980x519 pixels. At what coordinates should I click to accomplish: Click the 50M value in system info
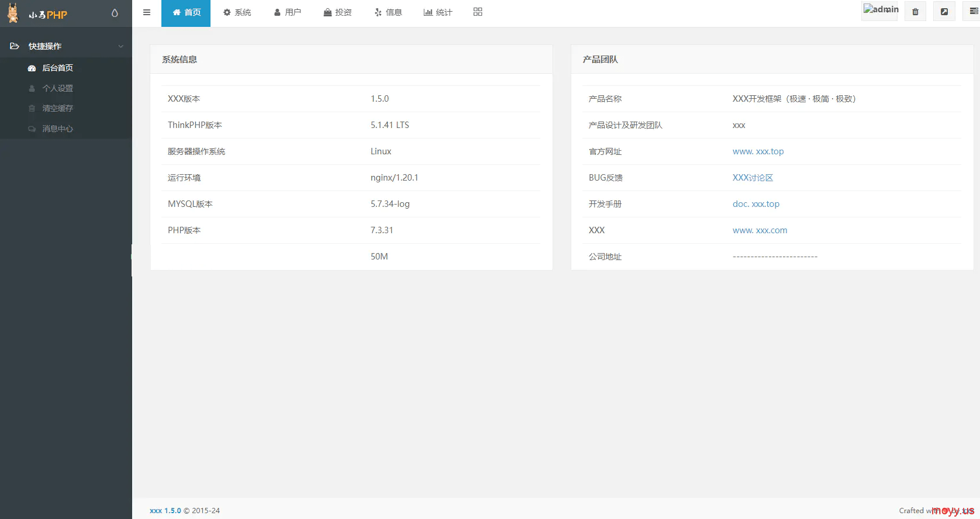379,257
